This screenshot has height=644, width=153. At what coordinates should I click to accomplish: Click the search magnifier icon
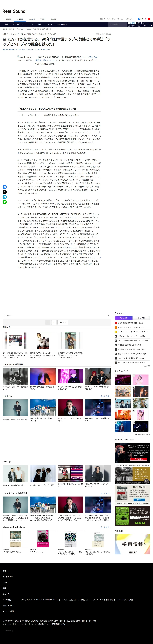150,24
